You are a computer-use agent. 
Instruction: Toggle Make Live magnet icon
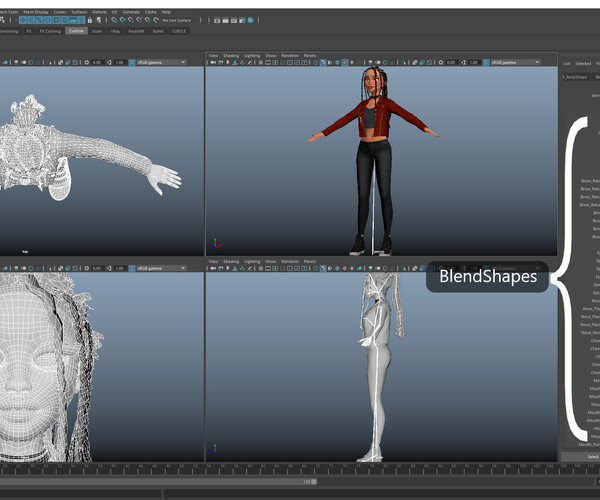[x=155, y=20]
